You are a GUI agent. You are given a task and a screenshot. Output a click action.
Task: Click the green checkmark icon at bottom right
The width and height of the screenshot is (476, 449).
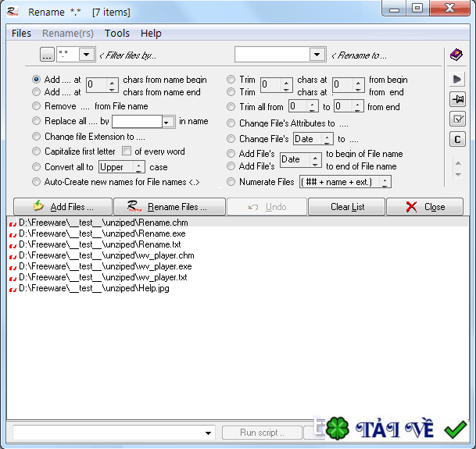click(455, 430)
